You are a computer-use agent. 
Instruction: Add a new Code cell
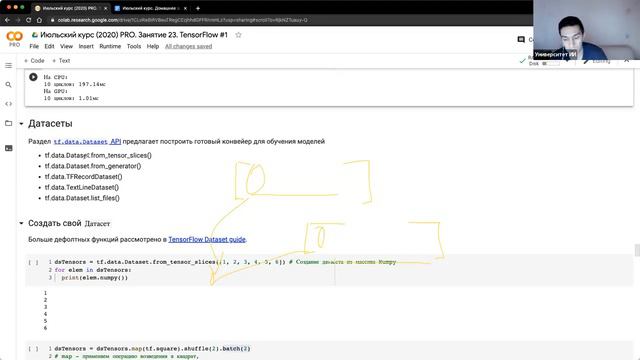click(x=34, y=61)
